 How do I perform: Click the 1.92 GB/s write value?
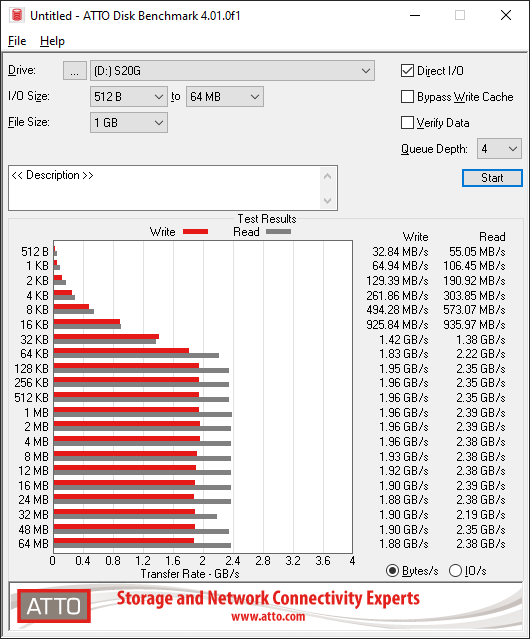pyautogui.click(x=404, y=471)
